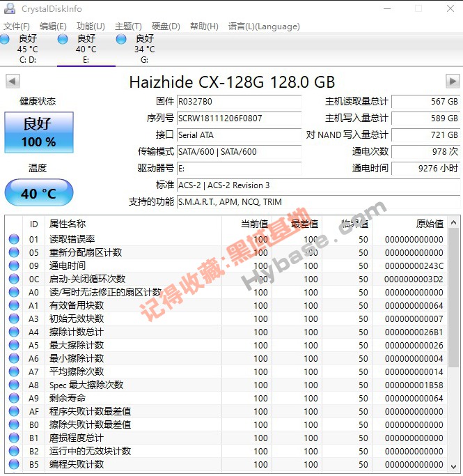Screen dimensions: 463x476
Task: Click the serial number field SCRW18111206F0807
Action: point(239,118)
